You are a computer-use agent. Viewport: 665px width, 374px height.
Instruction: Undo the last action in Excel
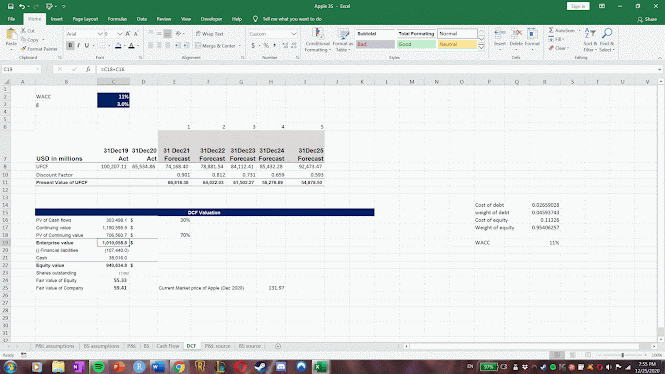[x=22, y=6]
